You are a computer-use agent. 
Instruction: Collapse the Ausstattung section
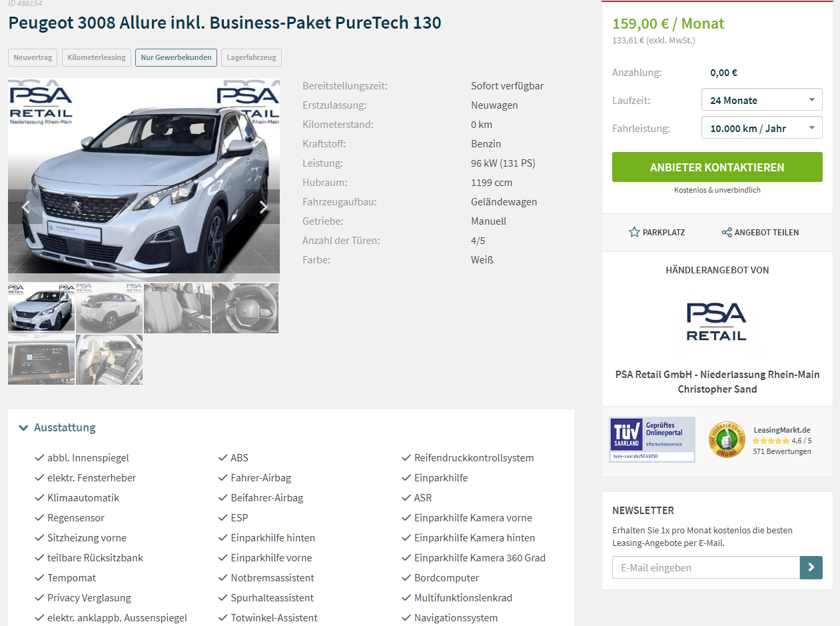[x=57, y=427]
